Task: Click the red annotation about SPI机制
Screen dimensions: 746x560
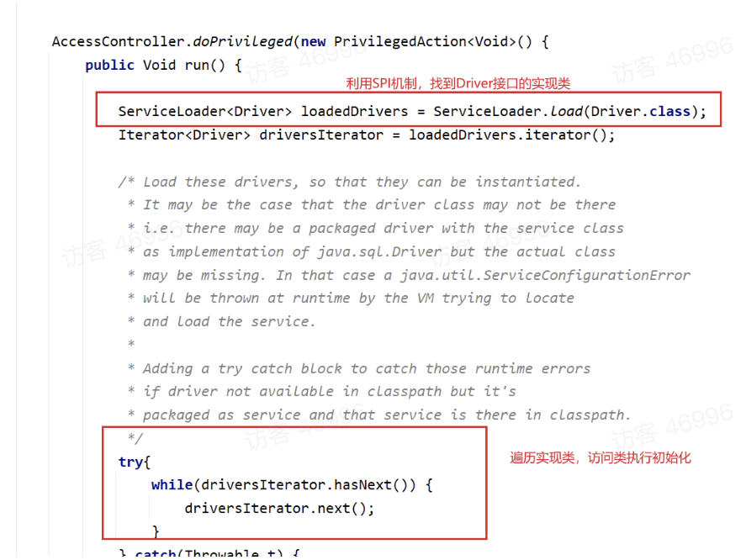Action: [x=458, y=84]
